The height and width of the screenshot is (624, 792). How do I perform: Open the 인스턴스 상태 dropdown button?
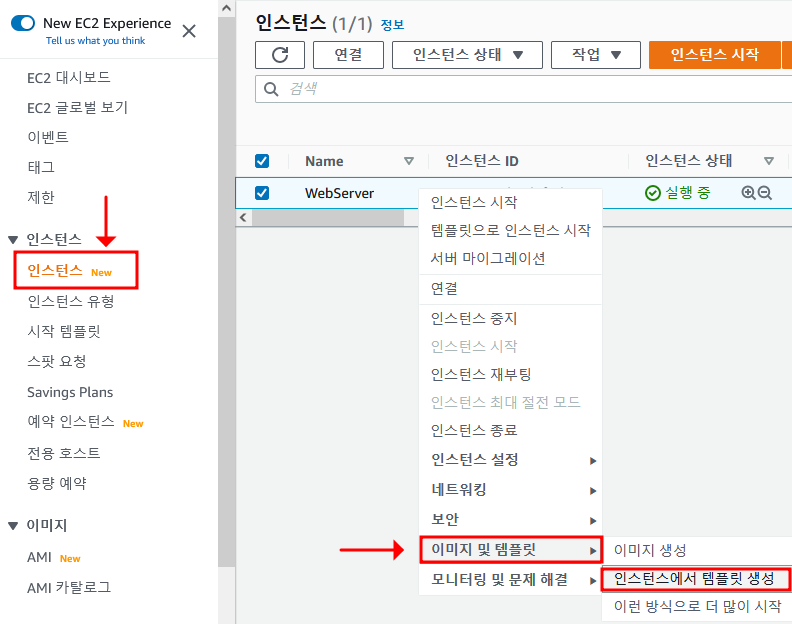(x=467, y=55)
